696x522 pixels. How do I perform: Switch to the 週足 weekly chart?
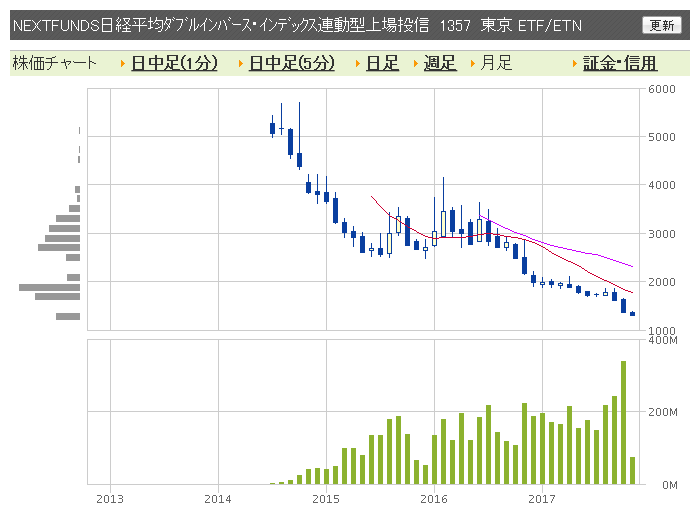coord(439,63)
